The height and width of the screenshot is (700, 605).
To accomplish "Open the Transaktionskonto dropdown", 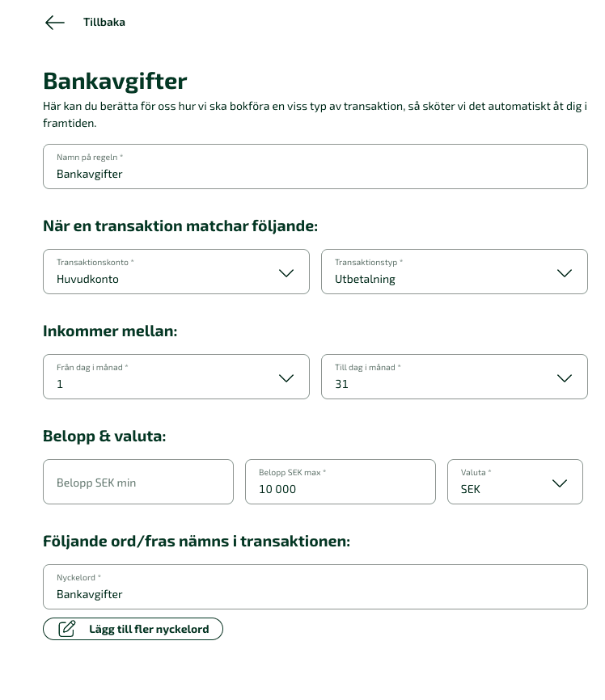I will pyautogui.click(x=176, y=272).
